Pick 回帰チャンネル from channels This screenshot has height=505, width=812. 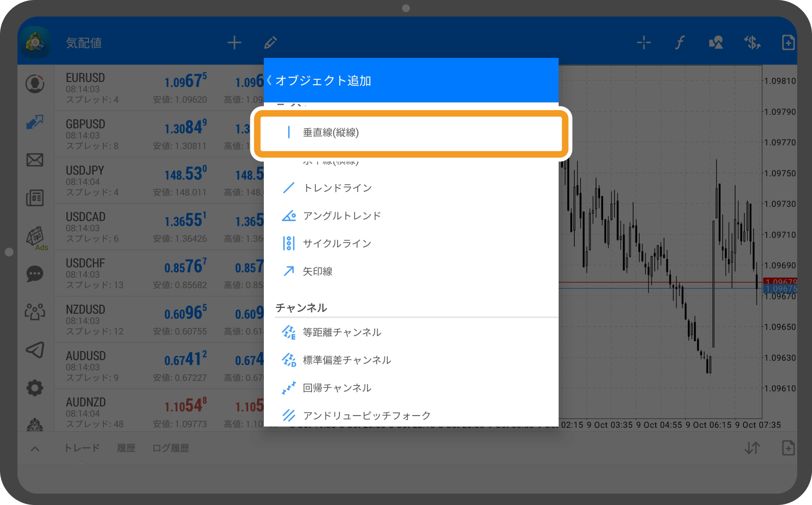tap(411, 388)
